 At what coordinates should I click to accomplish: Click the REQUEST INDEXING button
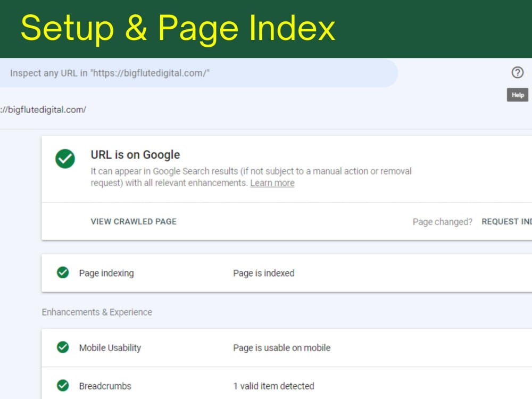tap(506, 221)
